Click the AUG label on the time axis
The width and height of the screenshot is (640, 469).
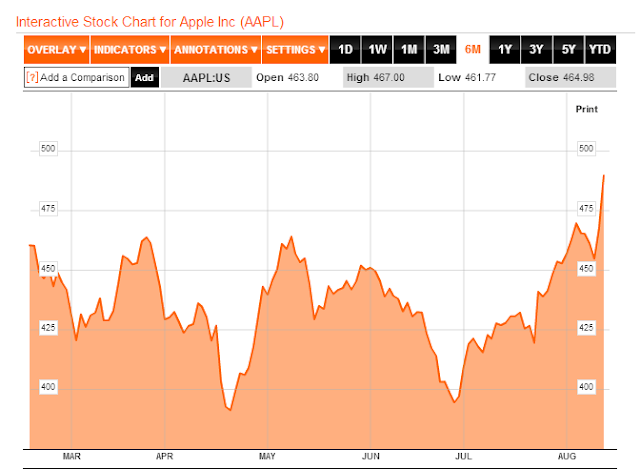pos(567,456)
